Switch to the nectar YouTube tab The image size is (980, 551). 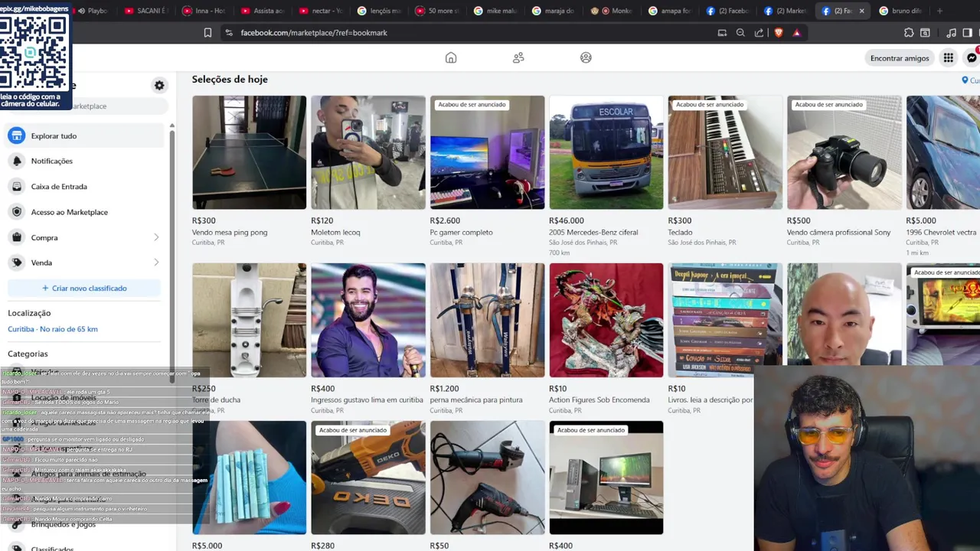coord(321,11)
